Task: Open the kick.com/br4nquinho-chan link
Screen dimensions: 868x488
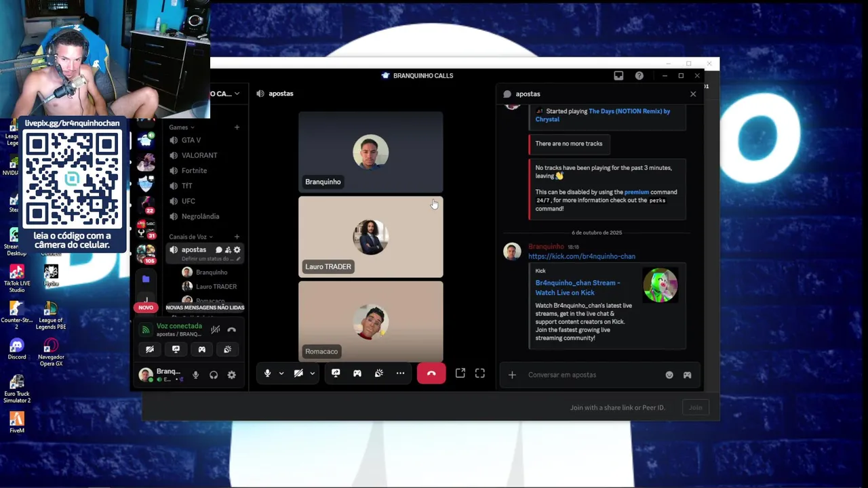Action: point(582,257)
